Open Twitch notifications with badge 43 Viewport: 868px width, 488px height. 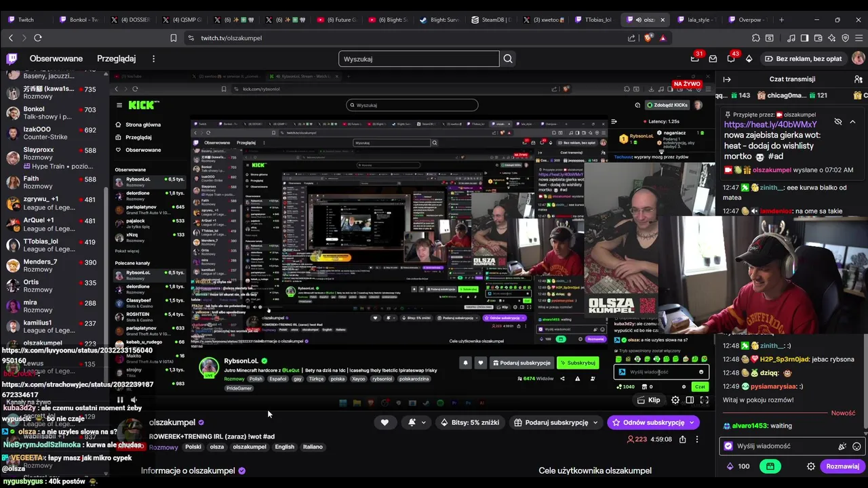click(731, 59)
